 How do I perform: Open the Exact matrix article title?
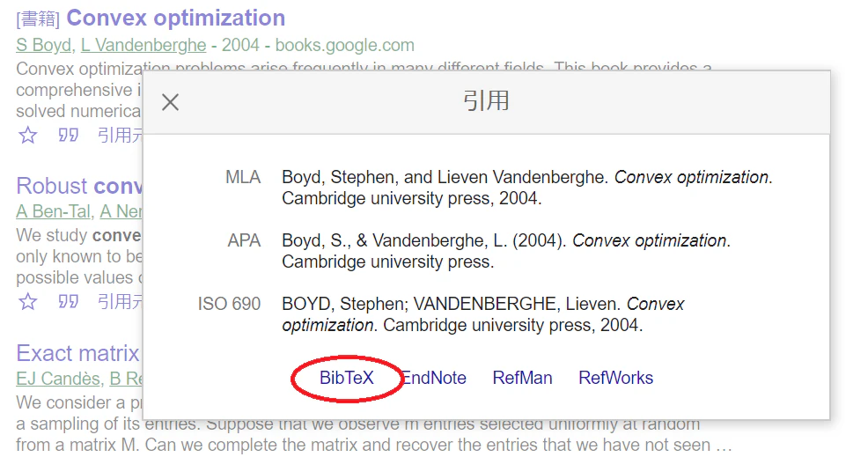pyautogui.click(x=77, y=353)
